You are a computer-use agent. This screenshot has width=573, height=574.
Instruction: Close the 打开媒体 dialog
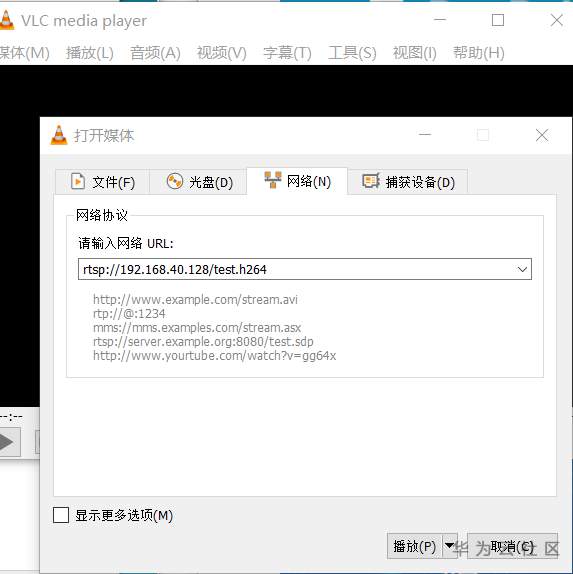pos(542,135)
